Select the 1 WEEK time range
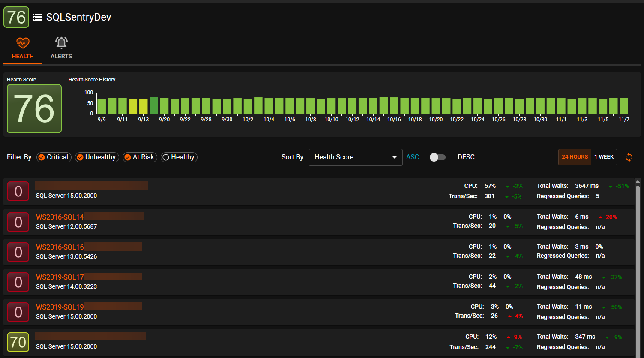Viewport: 644px width, 358px height. [x=604, y=157]
